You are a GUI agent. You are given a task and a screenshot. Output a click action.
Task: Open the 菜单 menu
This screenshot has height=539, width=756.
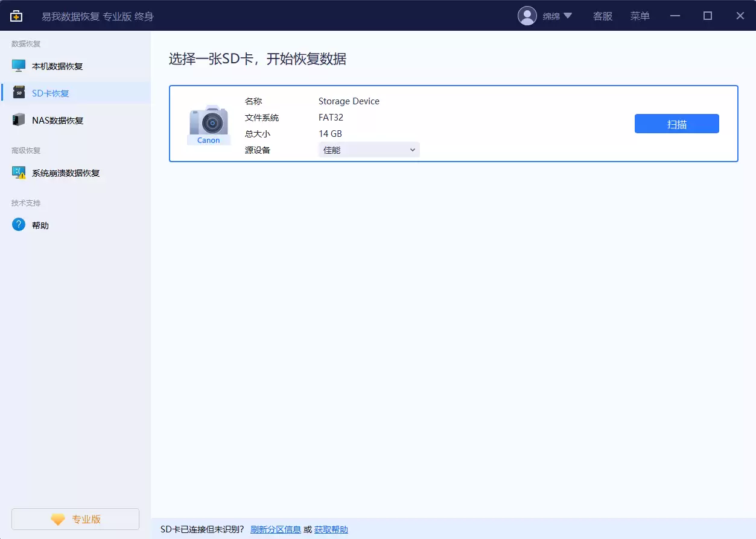[640, 16]
